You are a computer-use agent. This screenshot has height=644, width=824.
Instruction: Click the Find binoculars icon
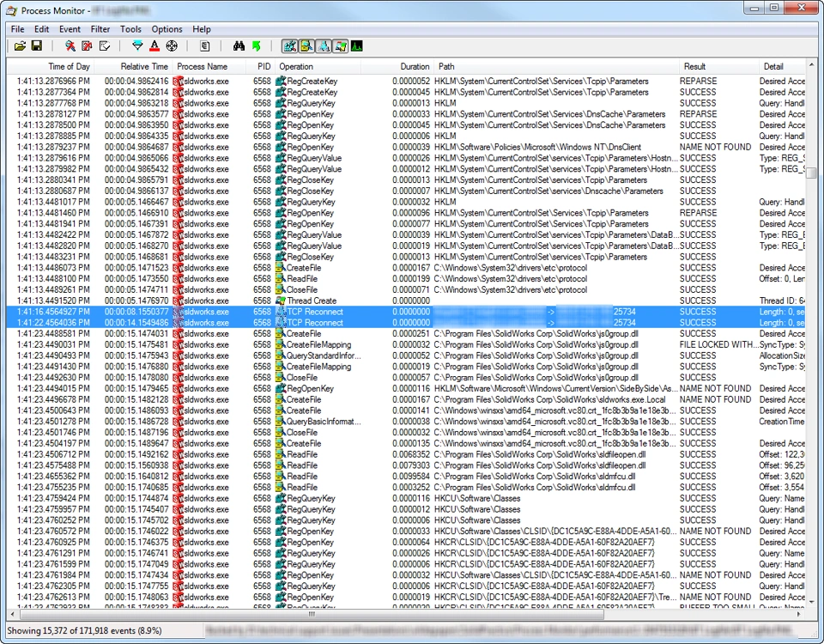click(x=239, y=46)
